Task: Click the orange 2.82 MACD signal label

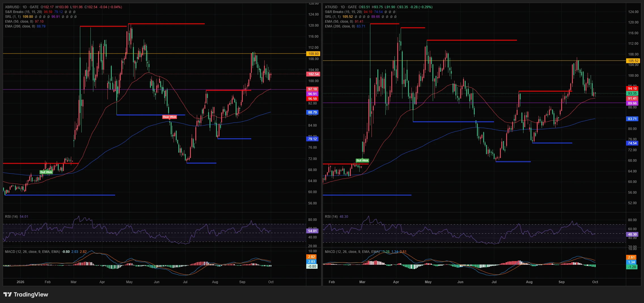Action: pyautogui.click(x=312, y=257)
